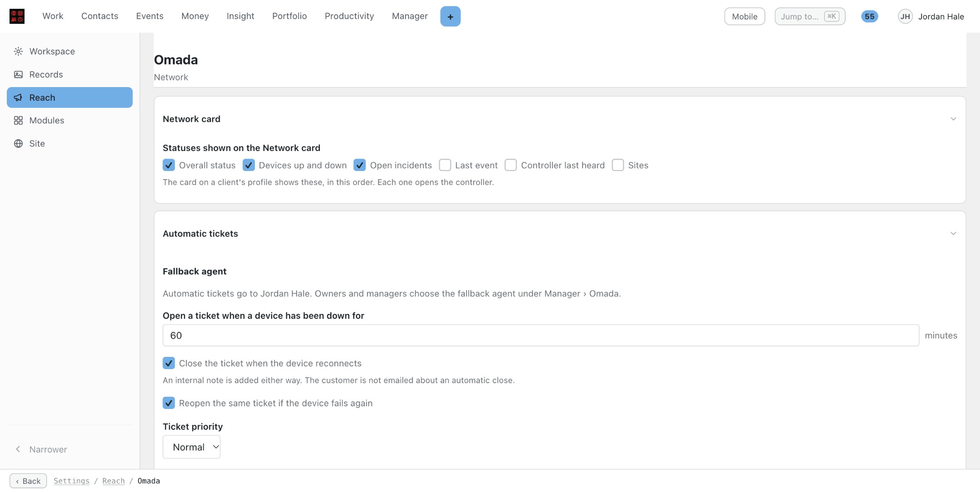
Task: Open the Portfolio menu
Action: [x=289, y=16]
